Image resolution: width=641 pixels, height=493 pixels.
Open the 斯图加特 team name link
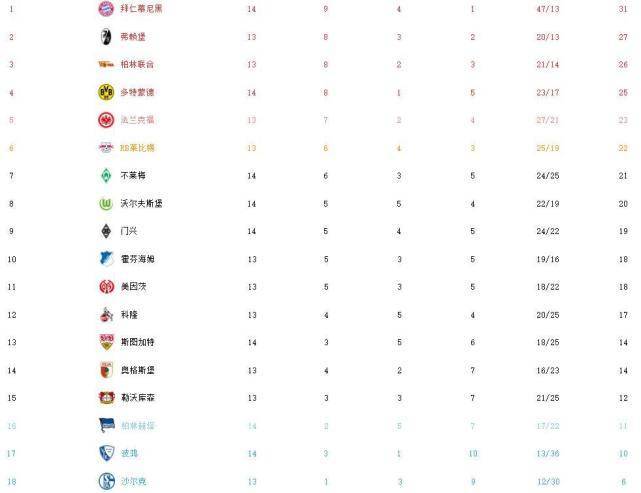click(137, 342)
